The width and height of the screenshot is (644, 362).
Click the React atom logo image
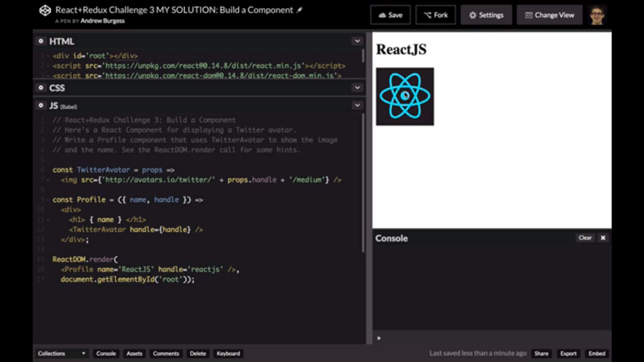coord(405,96)
